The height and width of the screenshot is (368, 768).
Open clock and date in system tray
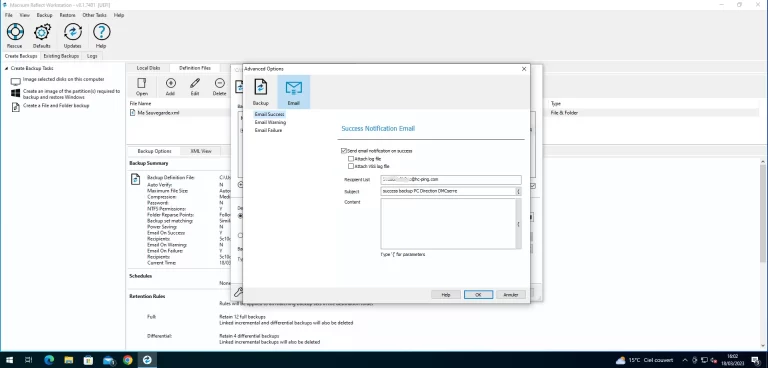(x=733, y=360)
